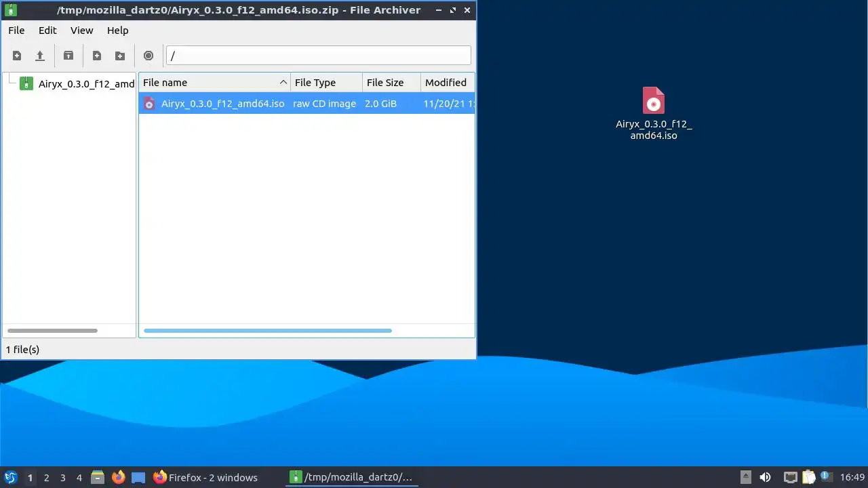Click the new archive toolbar icon
Screen dimensions: 868x488
[17, 56]
